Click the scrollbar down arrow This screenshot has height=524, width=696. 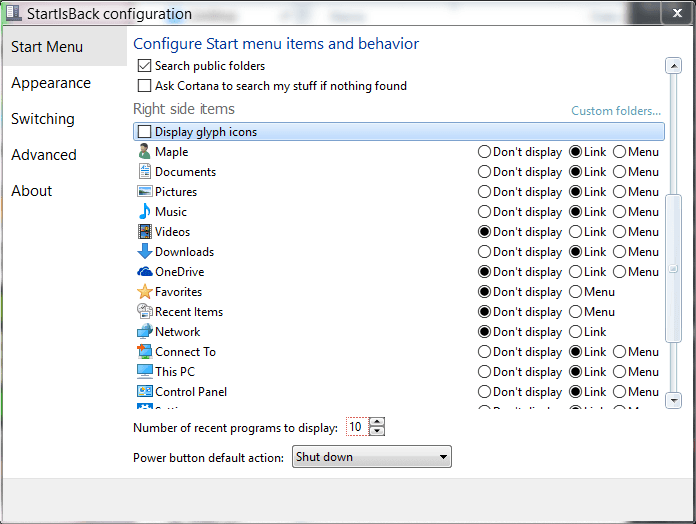pos(673,400)
